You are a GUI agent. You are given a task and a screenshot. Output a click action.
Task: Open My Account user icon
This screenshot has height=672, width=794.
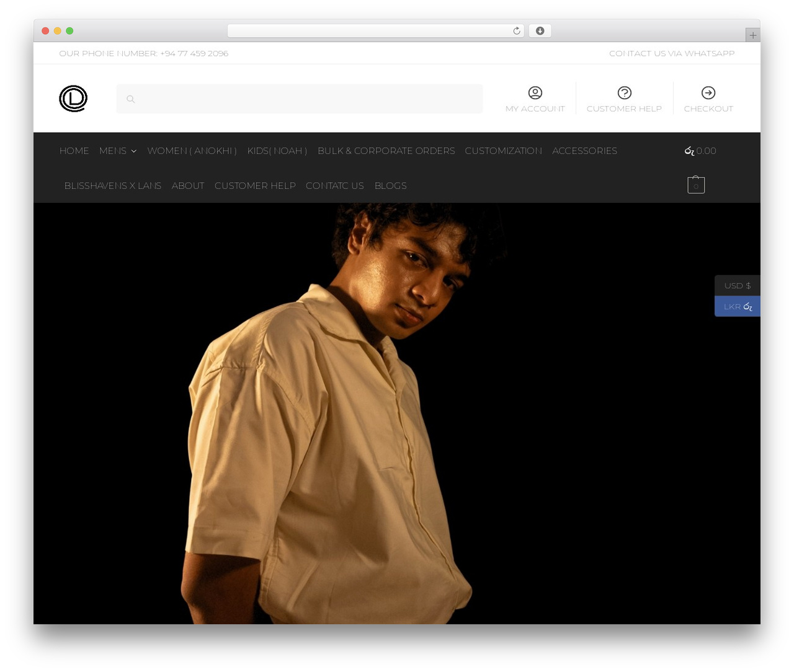535,92
